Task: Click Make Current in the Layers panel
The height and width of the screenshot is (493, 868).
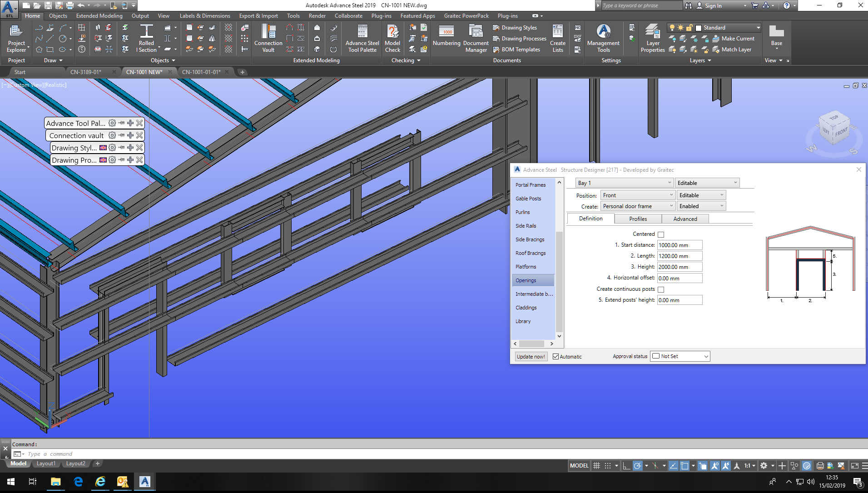Action: 734,38
